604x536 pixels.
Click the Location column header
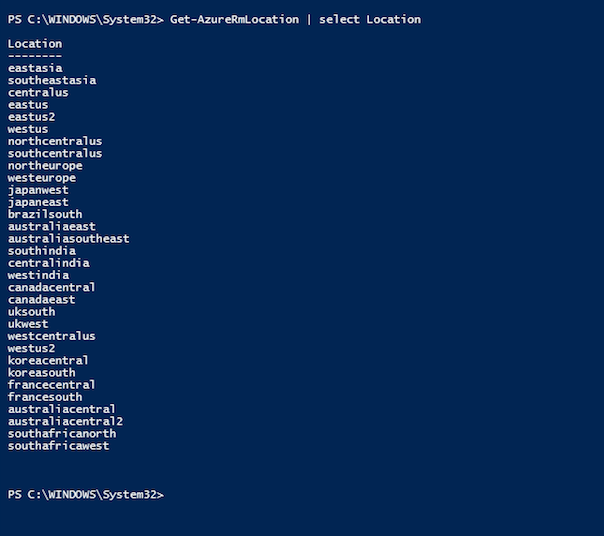pos(35,44)
